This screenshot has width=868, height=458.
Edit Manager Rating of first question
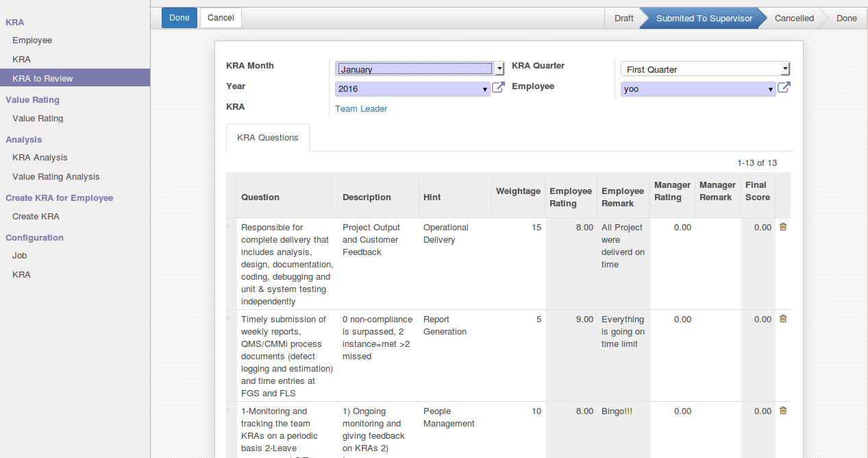pos(672,228)
